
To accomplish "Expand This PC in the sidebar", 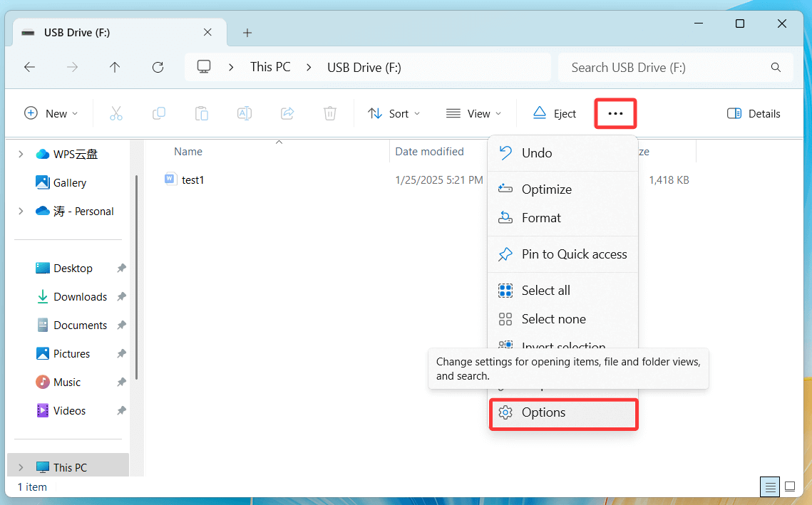I will pos(19,467).
